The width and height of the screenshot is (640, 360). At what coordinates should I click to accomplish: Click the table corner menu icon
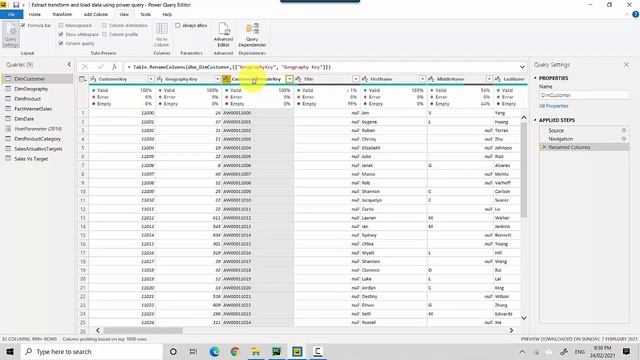click(x=82, y=79)
